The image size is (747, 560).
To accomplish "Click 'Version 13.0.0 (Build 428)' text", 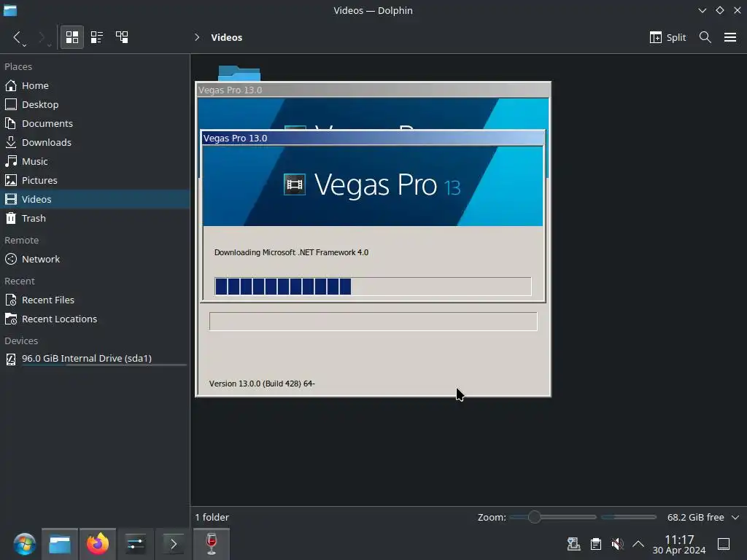I will pos(255,384).
